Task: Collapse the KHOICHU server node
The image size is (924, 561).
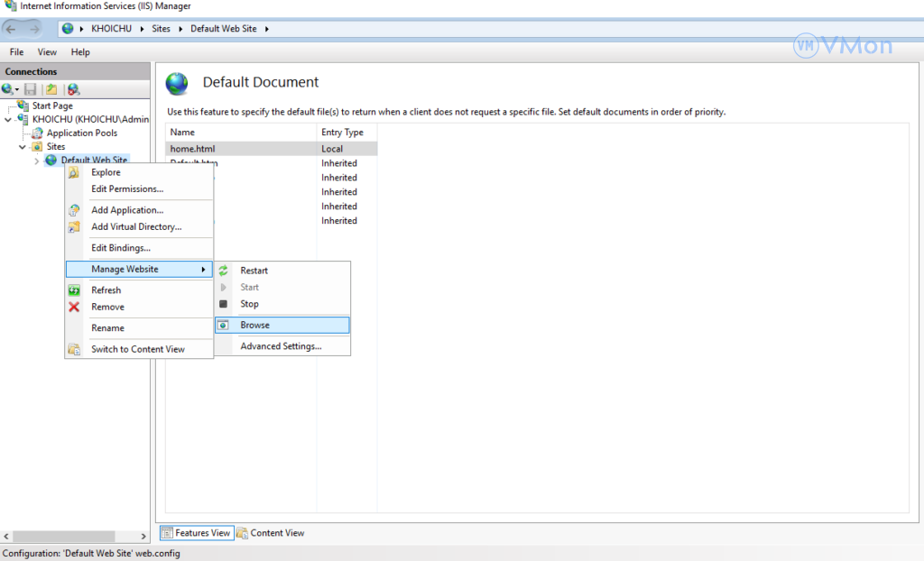Action: point(9,119)
